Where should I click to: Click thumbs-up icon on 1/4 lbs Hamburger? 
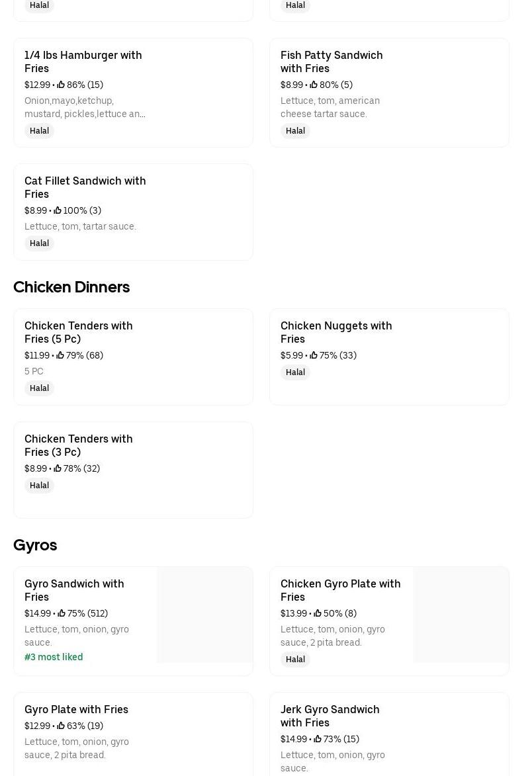[x=61, y=85]
